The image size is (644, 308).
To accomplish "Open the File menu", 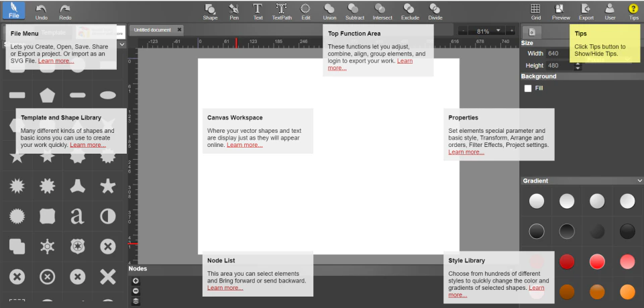I will pyautogui.click(x=13, y=11).
